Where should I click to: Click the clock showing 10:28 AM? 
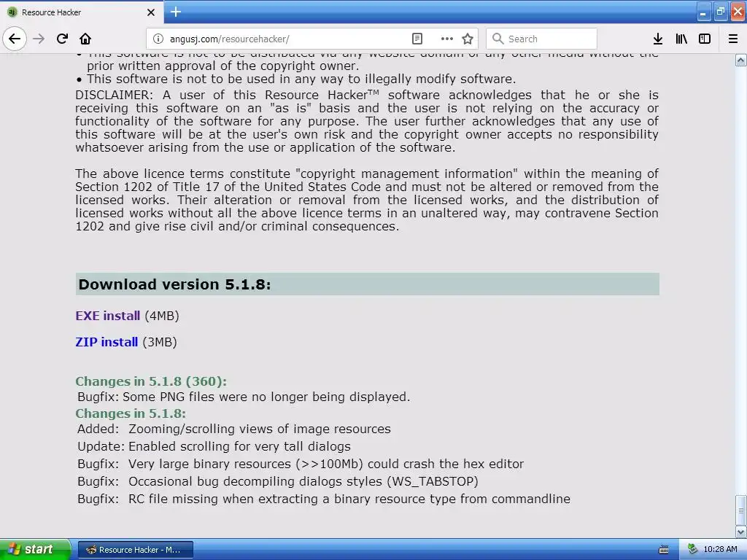pos(720,550)
